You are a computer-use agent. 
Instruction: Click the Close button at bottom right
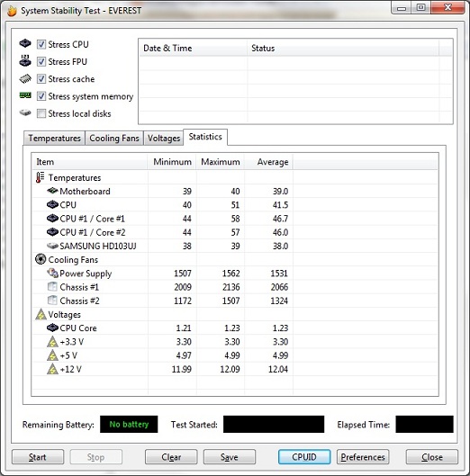pos(431,457)
